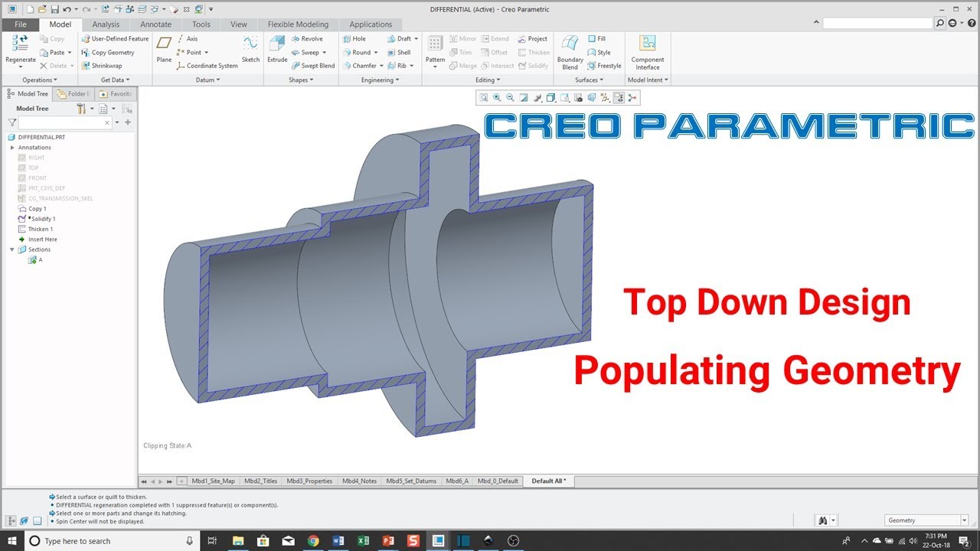The height and width of the screenshot is (551, 980).
Task: Select the Mbd4_Notes tab
Action: coord(359,481)
